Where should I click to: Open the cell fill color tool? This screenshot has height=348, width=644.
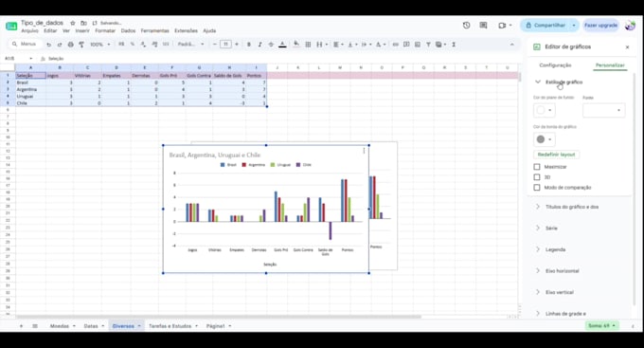click(296, 44)
